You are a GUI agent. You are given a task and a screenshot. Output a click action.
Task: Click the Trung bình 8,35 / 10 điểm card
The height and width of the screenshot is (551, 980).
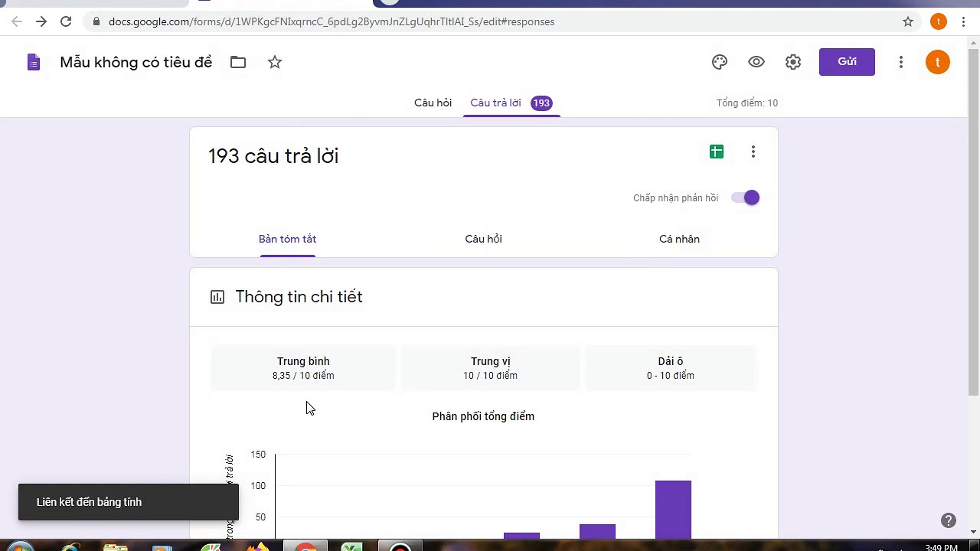pyautogui.click(x=303, y=368)
